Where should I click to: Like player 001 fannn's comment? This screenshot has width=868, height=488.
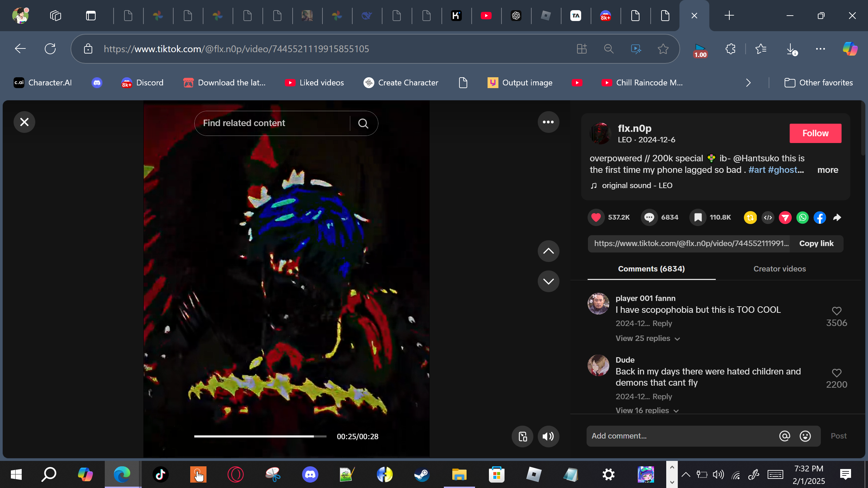pyautogui.click(x=836, y=311)
